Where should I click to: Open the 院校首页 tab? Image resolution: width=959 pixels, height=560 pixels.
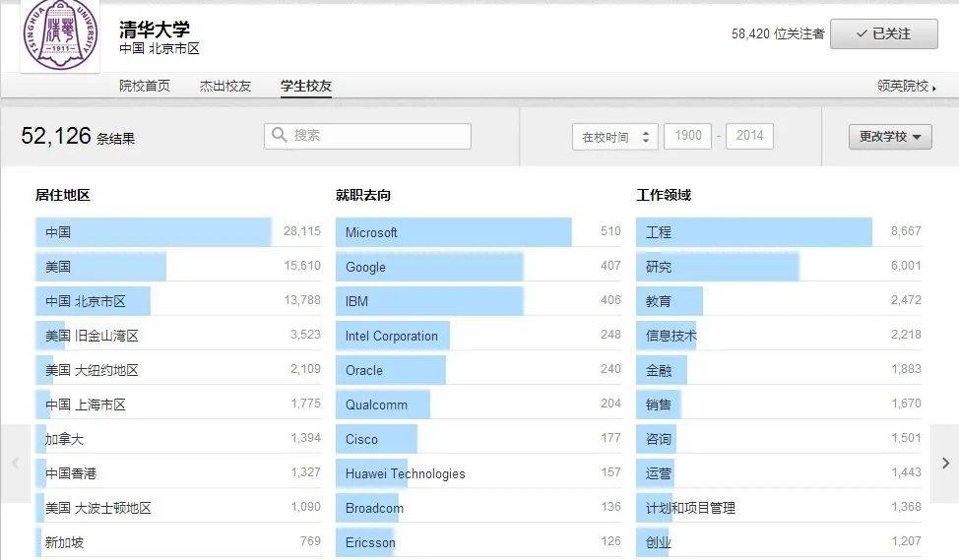pyautogui.click(x=145, y=86)
